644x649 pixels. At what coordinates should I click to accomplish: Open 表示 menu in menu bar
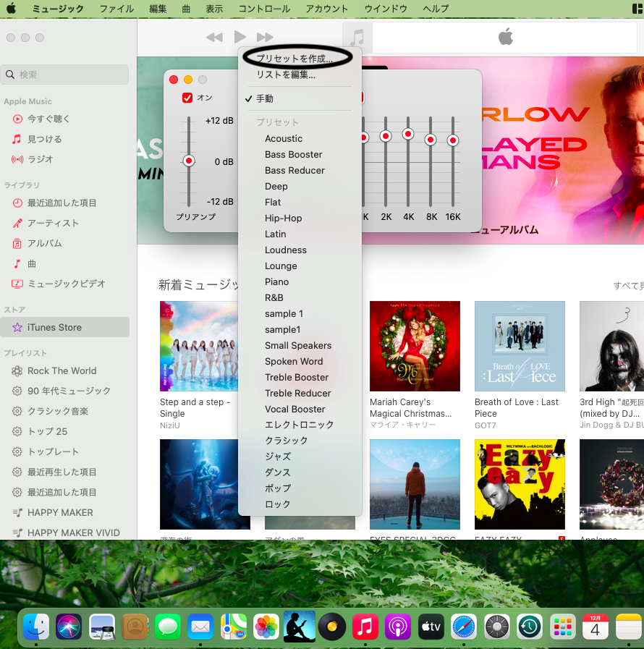(214, 9)
